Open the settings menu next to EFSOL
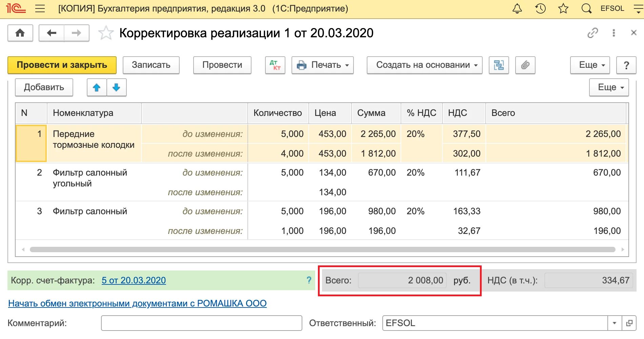The image size is (644, 339). [x=637, y=8]
